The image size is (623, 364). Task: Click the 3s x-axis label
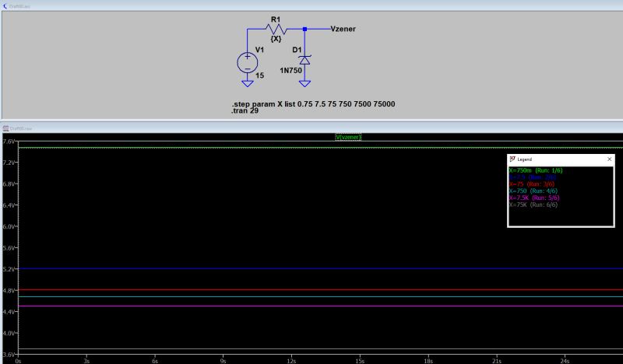point(86,361)
